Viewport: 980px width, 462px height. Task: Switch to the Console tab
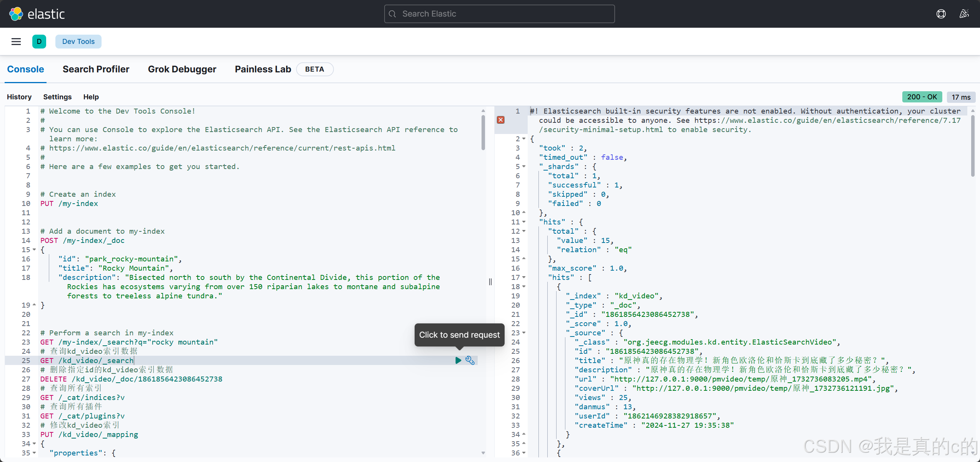(26, 69)
